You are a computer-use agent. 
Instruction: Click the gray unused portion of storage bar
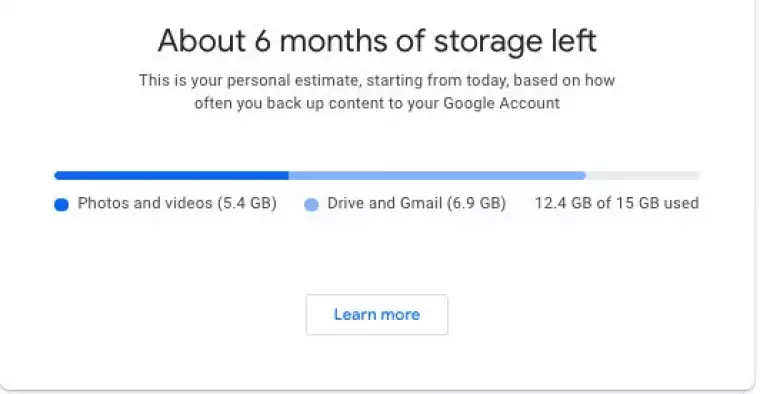643,175
